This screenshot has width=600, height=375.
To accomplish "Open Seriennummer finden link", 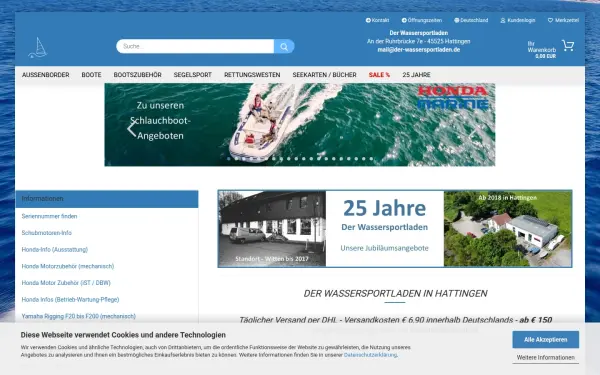I will pyautogui.click(x=49, y=216).
